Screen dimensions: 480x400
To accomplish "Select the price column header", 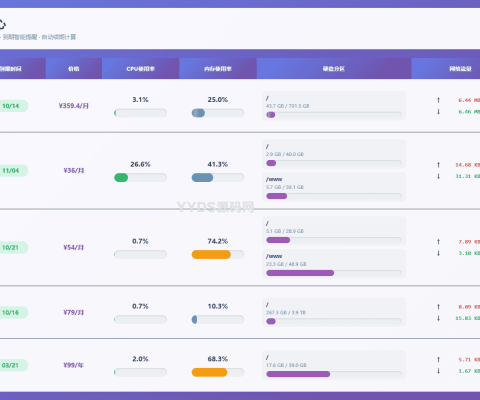I will point(74,69).
